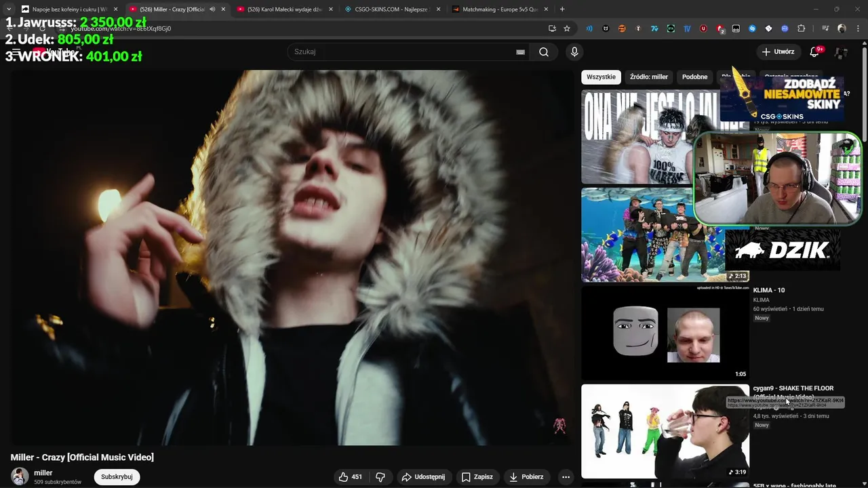Open the red extension with badge 2
Image resolution: width=868 pixels, height=488 pixels.
pos(720,28)
